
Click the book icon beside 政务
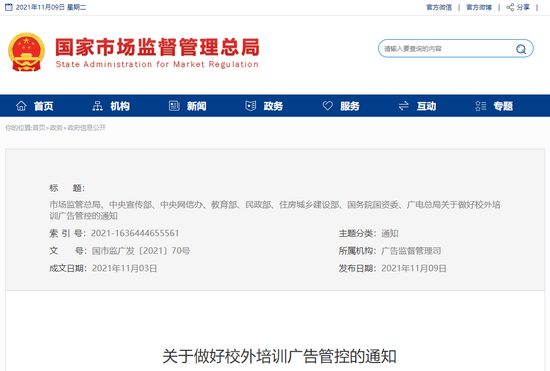(x=250, y=106)
